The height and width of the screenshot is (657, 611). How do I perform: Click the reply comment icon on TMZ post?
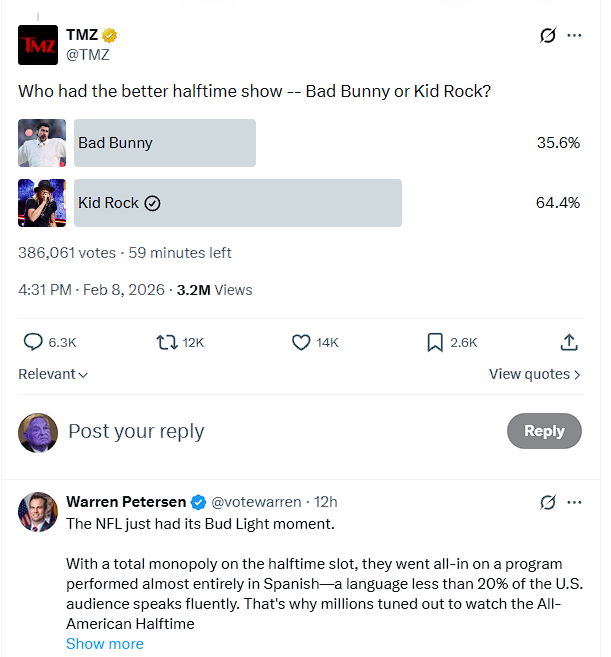33,342
